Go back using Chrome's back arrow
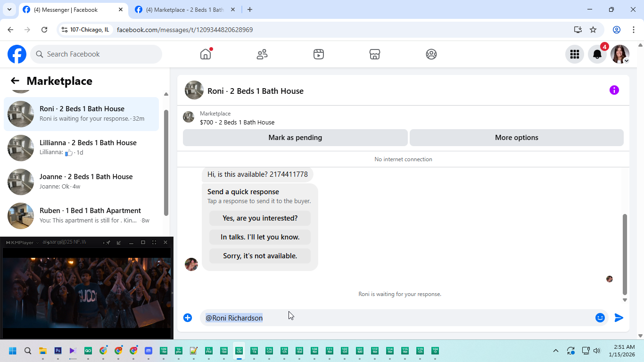644x362 pixels. tap(10, 30)
